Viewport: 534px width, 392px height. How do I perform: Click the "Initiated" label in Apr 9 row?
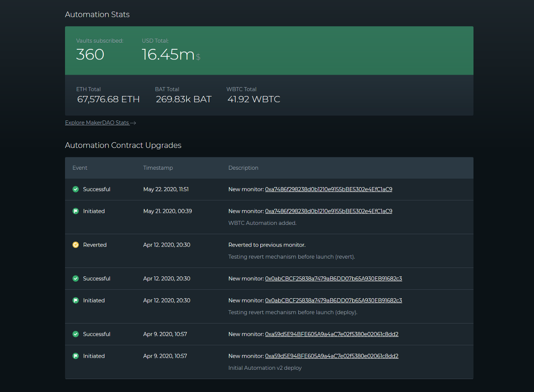point(94,356)
